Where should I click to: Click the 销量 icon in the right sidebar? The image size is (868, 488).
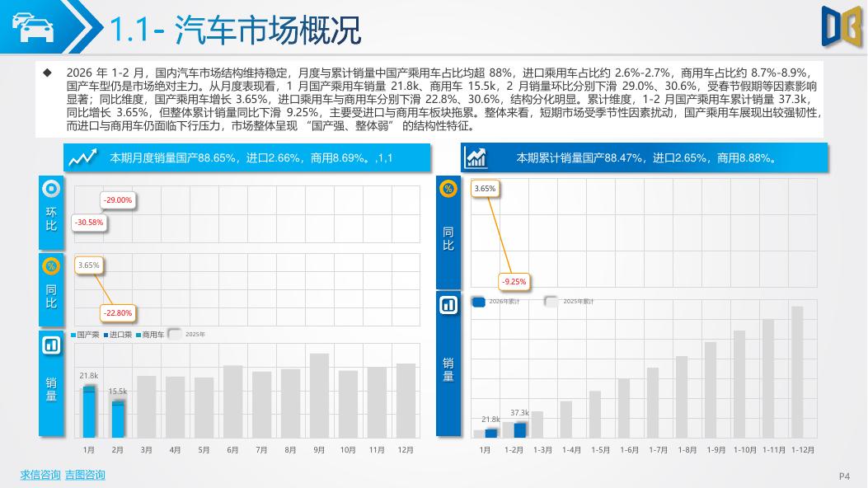(x=448, y=307)
